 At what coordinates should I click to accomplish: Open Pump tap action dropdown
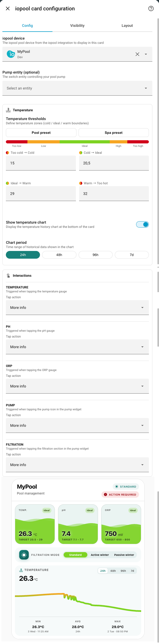tap(77, 425)
